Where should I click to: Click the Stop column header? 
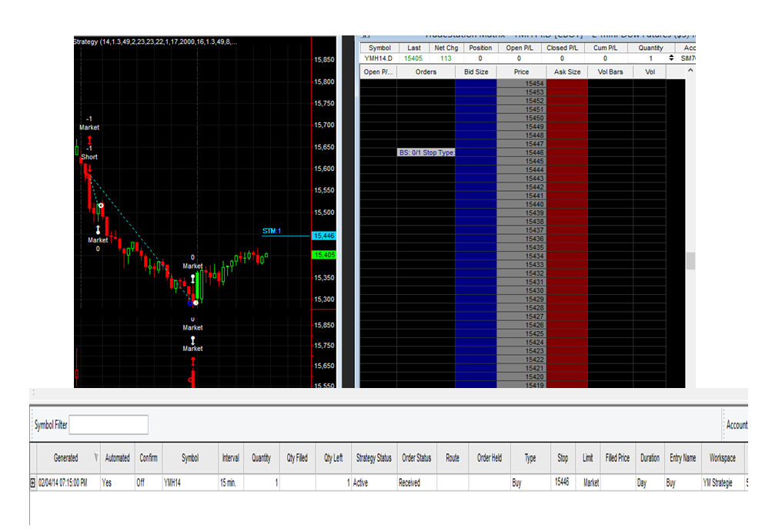[563, 458]
